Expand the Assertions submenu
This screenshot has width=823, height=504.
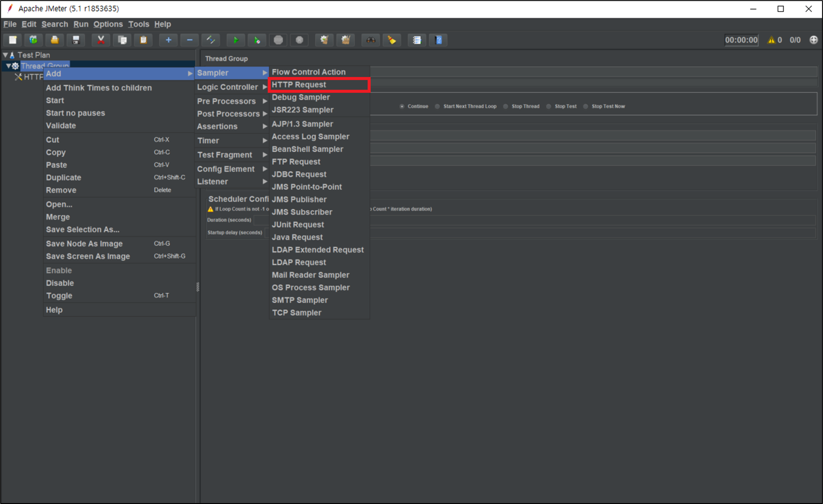(231, 126)
